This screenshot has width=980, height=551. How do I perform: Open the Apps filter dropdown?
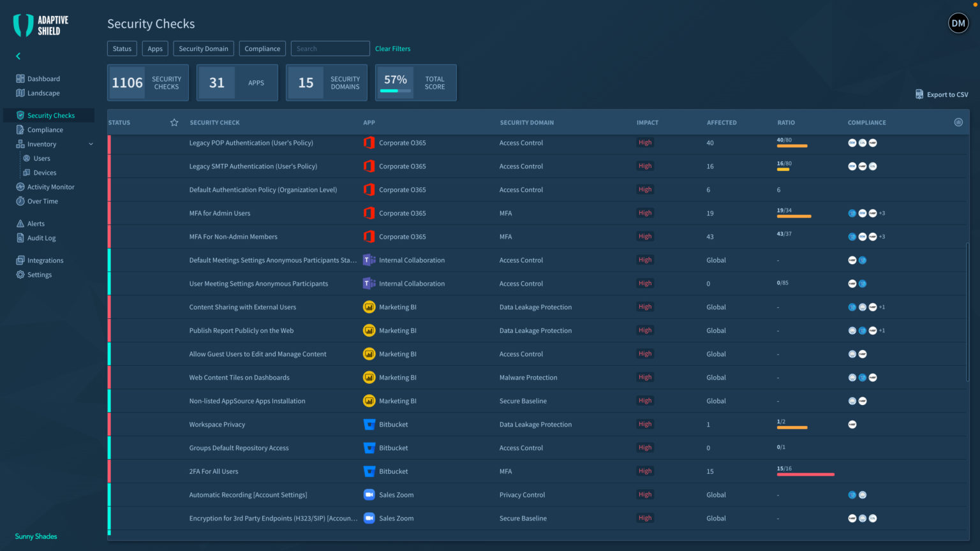tap(155, 48)
